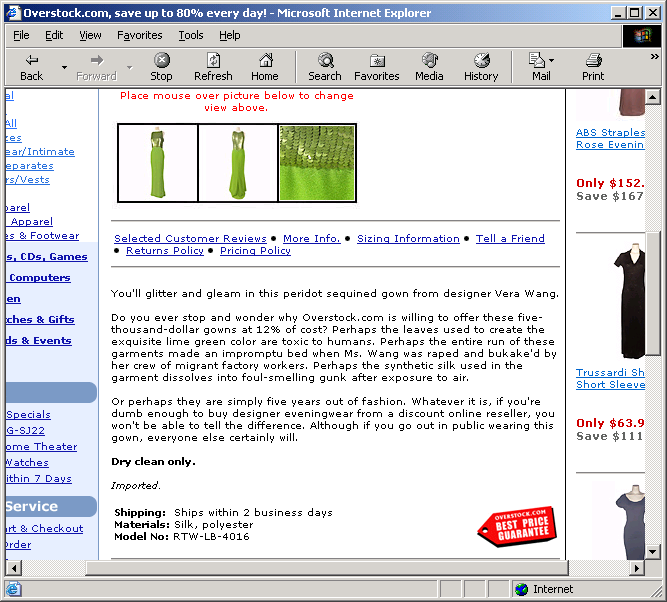This screenshot has height=602, width=667.
Task: Click the vertical scrollbar up arrow
Action: (653, 97)
